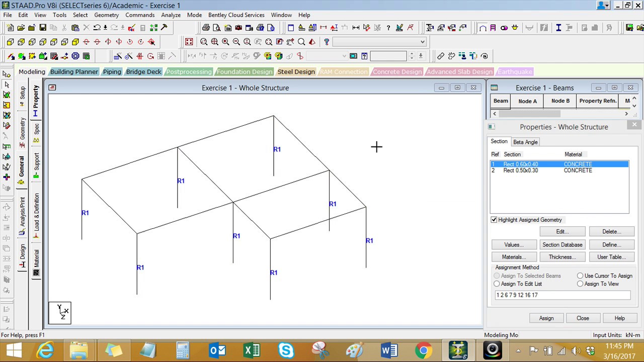
Task: Click the blue I-beam section icon
Action: pos(558,28)
